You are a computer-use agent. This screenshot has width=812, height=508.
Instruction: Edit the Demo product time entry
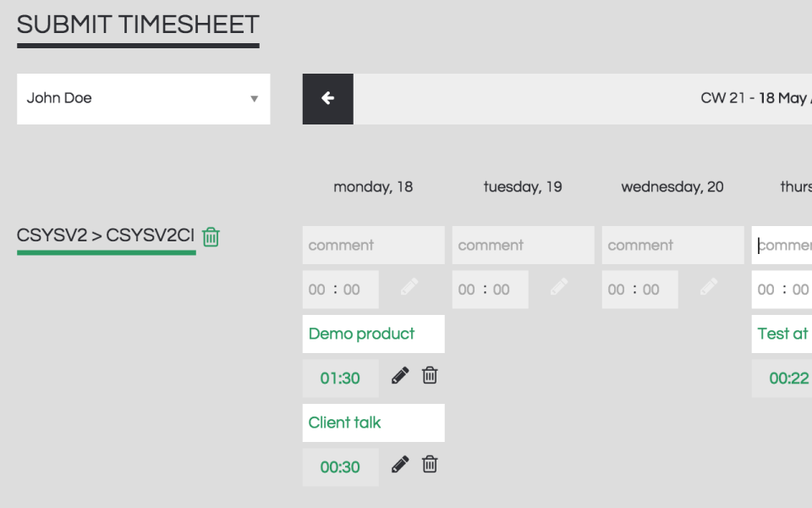coord(398,375)
